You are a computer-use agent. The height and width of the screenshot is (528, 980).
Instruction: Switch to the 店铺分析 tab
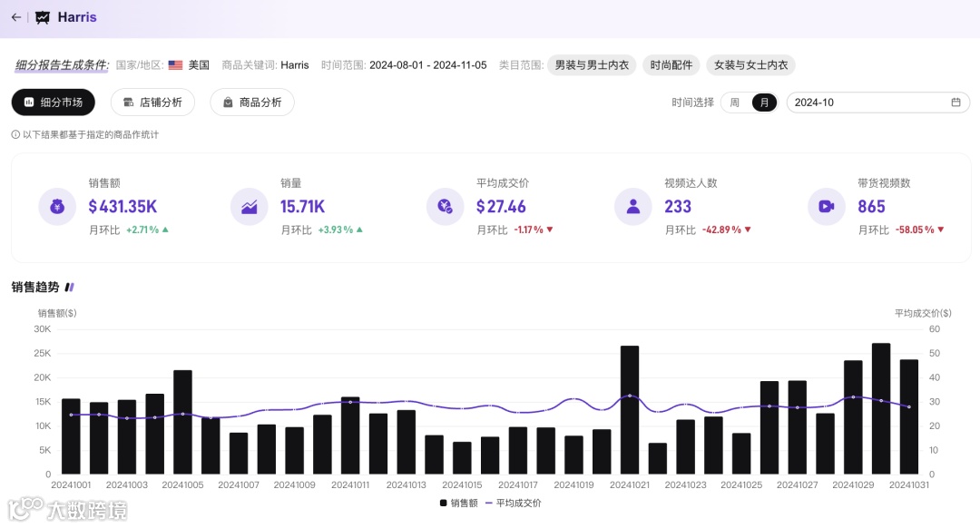point(152,103)
